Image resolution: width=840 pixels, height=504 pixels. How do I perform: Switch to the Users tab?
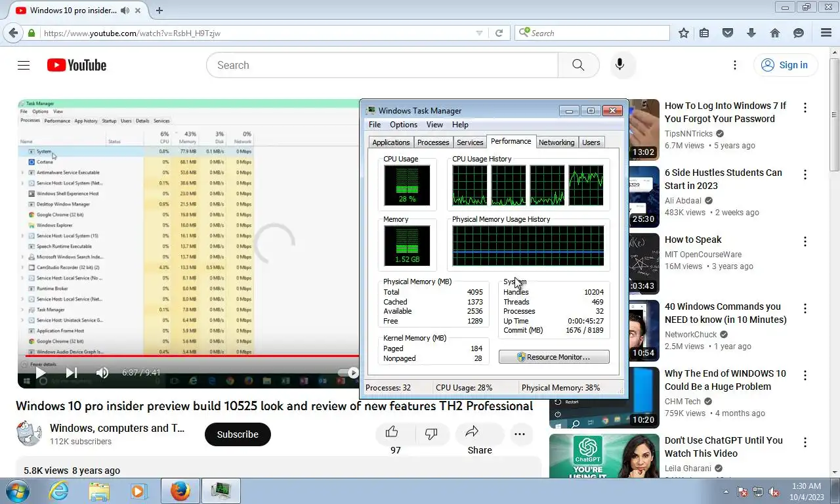591,142
